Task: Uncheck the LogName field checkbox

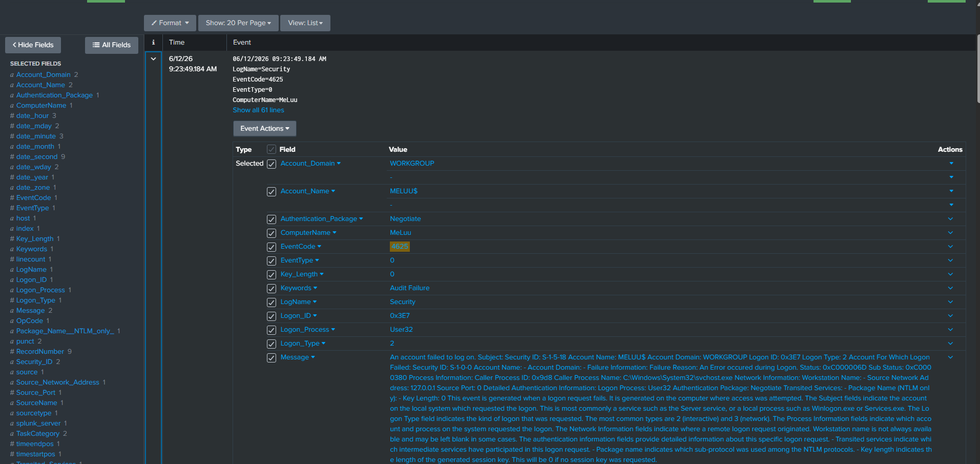Action: click(272, 302)
